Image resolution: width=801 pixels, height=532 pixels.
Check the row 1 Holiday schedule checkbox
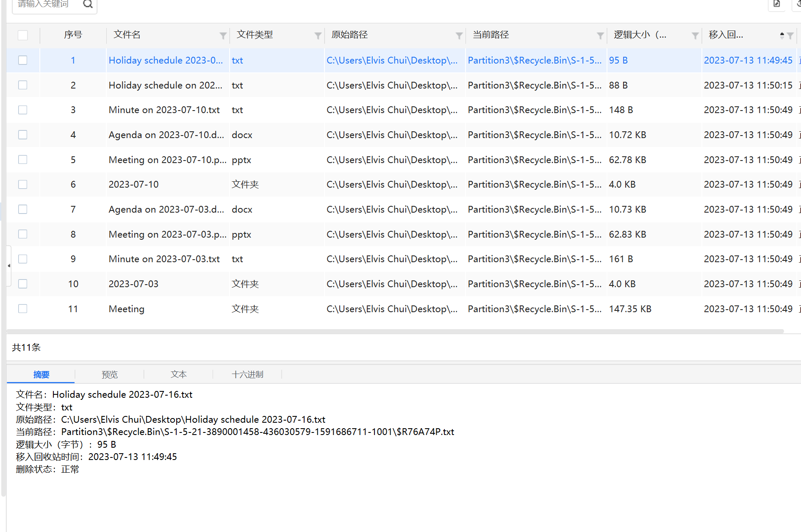click(x=23, y=60)
